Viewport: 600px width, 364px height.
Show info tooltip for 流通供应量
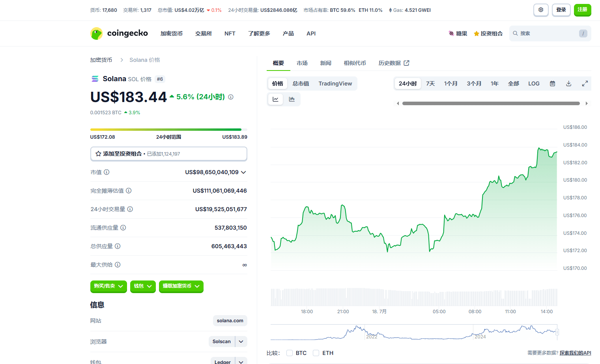[x=123, y=228]
